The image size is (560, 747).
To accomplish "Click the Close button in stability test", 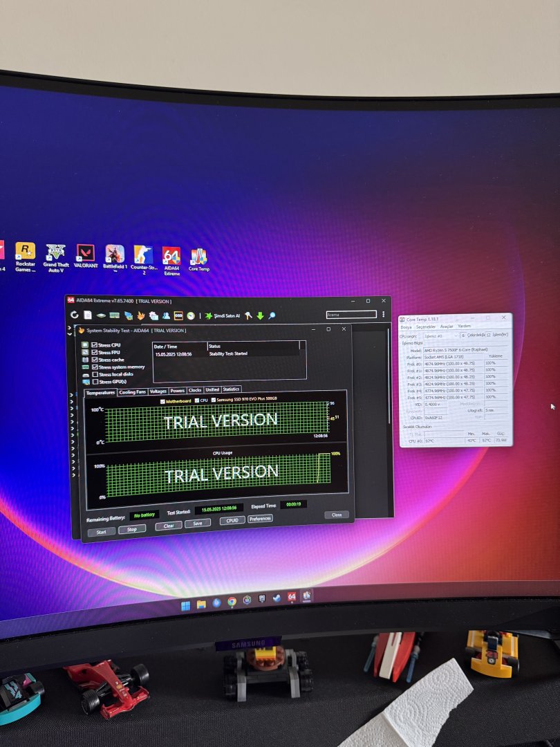I will pyautogui.click(x=337, y=515).
